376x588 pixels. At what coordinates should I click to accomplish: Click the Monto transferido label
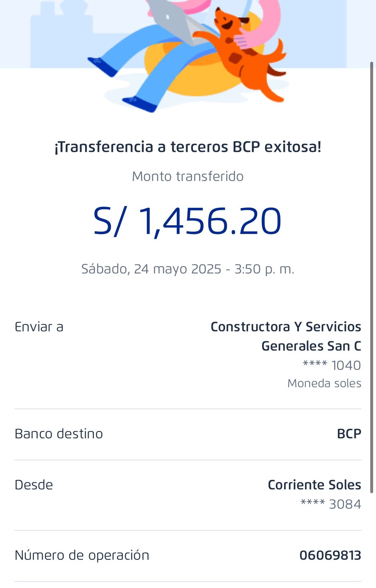pos(188,176)
